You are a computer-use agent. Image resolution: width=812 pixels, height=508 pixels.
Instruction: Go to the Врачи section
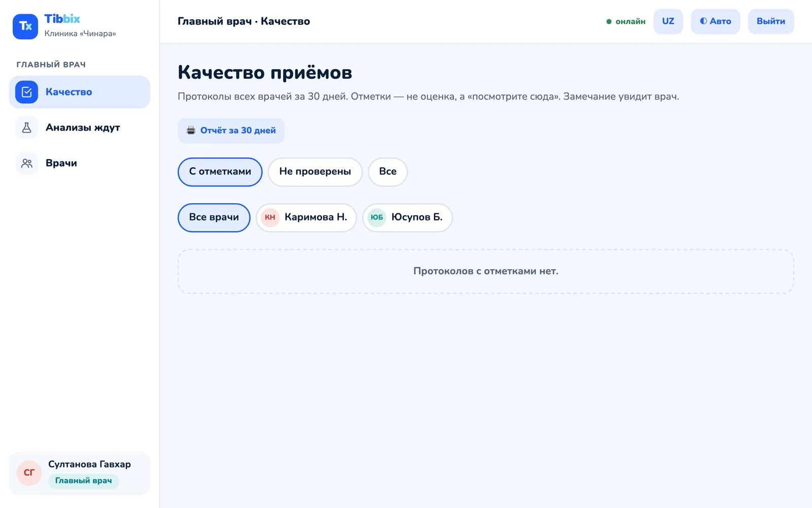click(80, 163)
